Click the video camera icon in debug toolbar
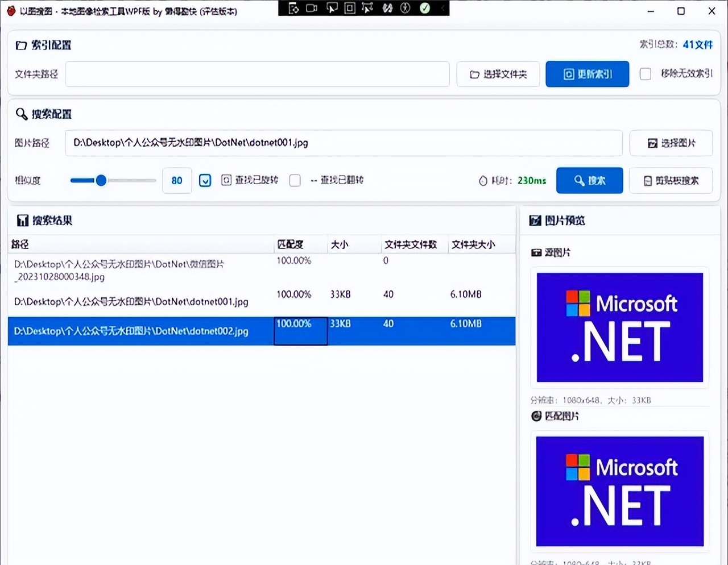The height and width of the screenshot is (565, 728). [312, 8]
